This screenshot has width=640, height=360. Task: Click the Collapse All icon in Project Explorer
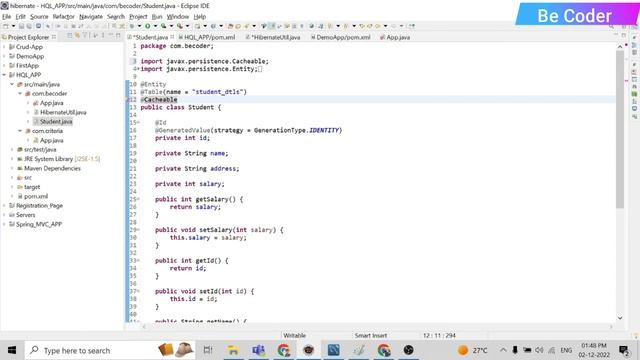coord(70,36)
